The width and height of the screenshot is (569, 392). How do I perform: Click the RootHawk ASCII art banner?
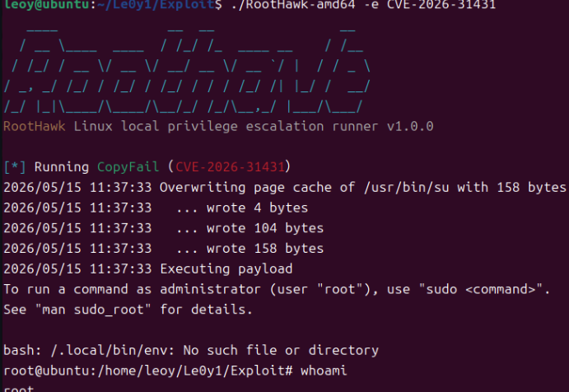coord(187,71)
